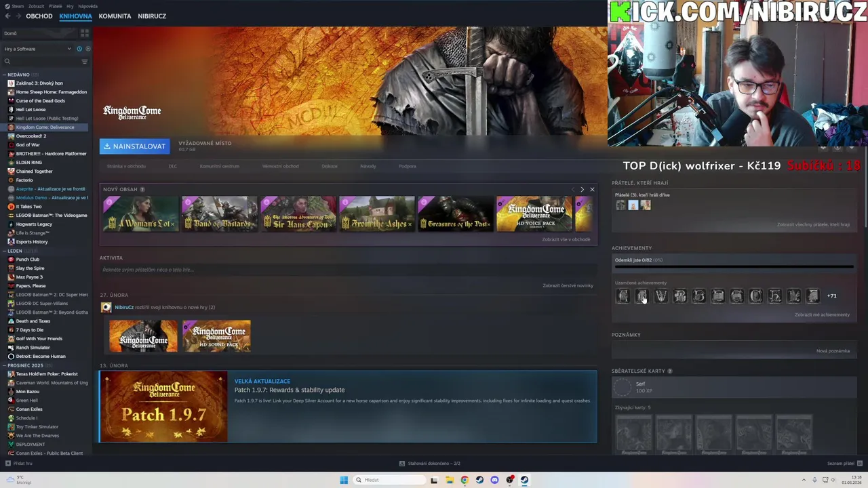Viewport: 868px width, 488px height.
Task: Show next DLC with right arrow
Action: [582, 190]
